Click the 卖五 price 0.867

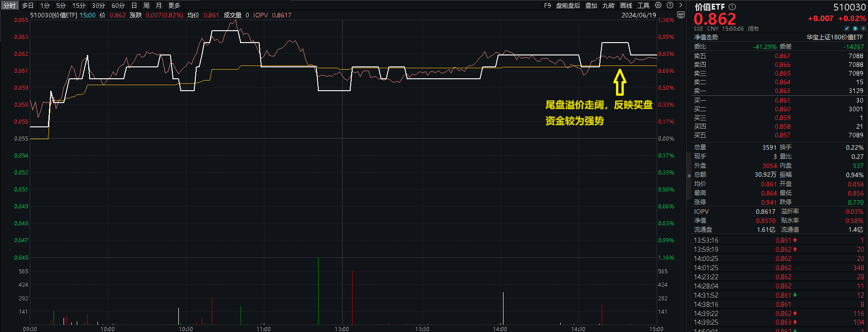coord(782,56)
